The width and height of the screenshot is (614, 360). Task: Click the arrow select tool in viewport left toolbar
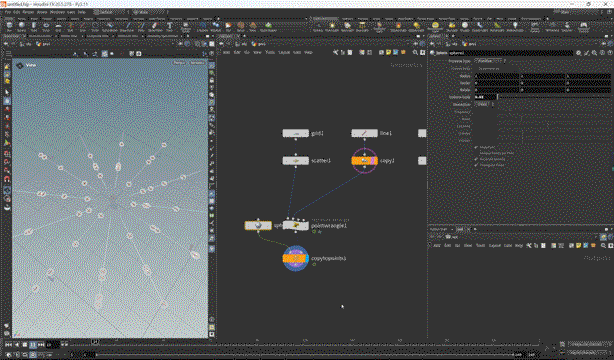click(x=7, y=92)
